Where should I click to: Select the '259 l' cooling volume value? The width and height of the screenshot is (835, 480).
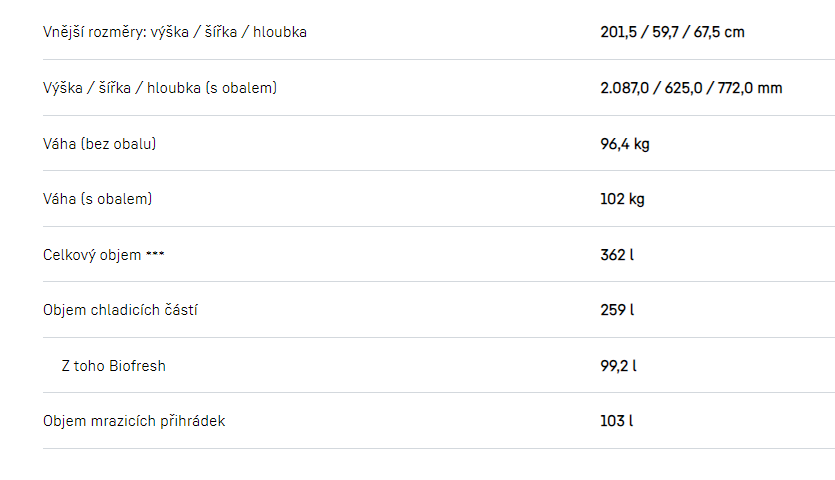click(617, 310)
